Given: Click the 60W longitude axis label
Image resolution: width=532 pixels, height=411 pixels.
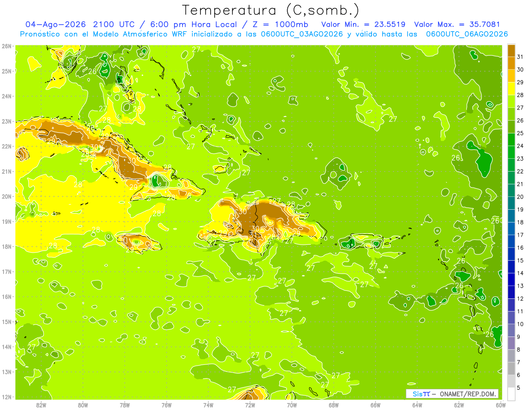Looking at the screenshot, I should pos(501,404).
